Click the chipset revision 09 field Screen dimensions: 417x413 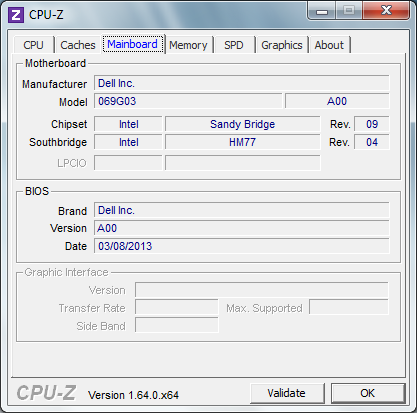[372, 124]
